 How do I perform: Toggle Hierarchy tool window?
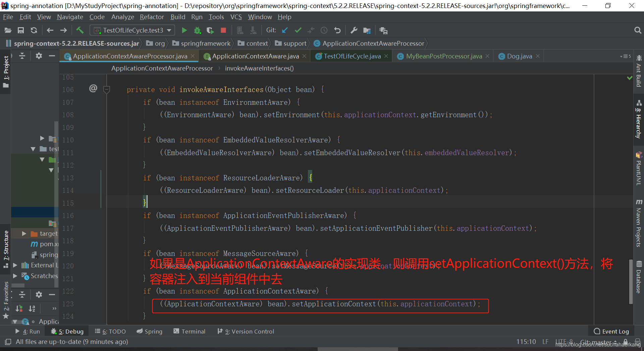(639, 119)
